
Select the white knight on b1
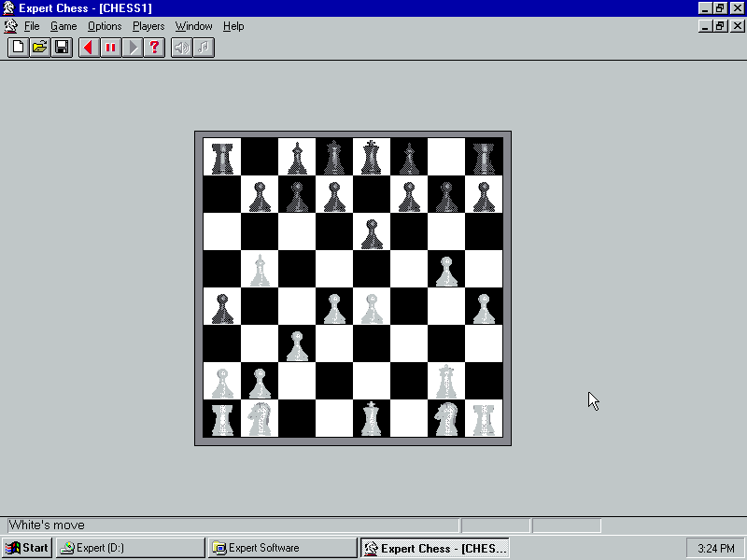[x=260, y=418]
